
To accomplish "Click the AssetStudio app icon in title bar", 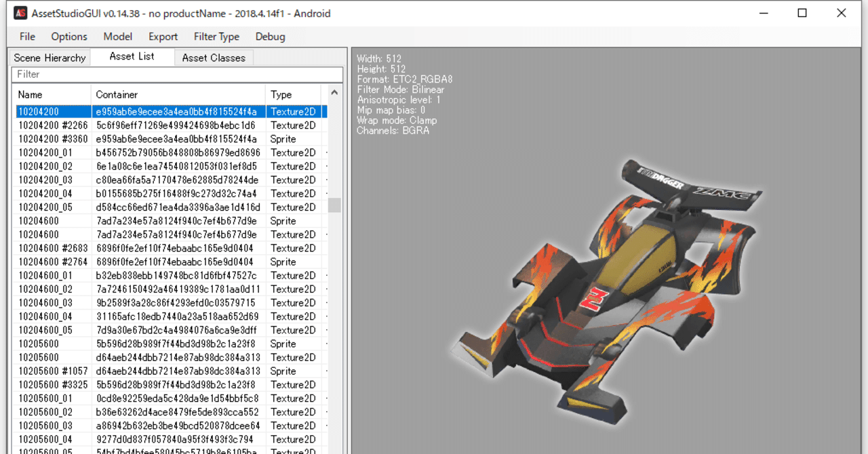I will click(x=20, y=13).
